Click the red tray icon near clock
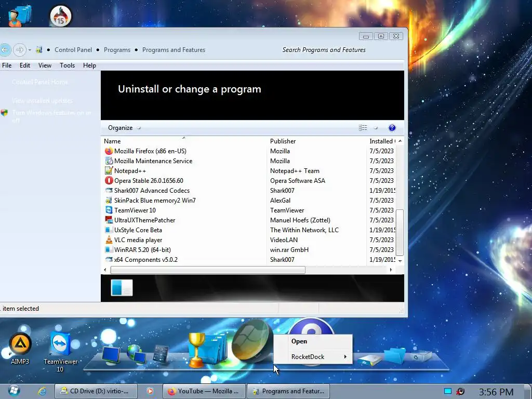 coord(460,391)
